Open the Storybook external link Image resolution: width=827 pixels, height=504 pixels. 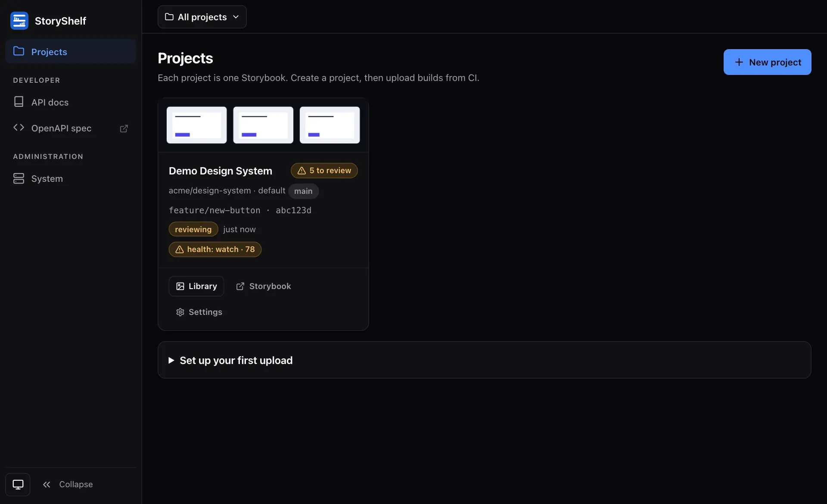click(264, 286)
